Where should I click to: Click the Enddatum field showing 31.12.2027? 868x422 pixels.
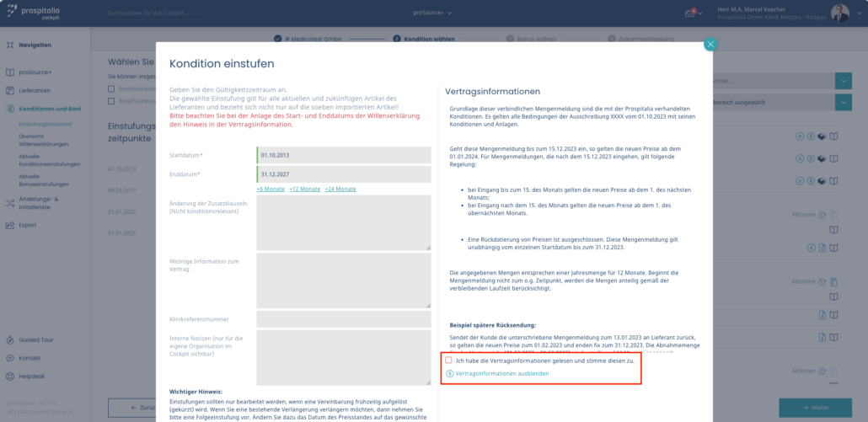344,174
